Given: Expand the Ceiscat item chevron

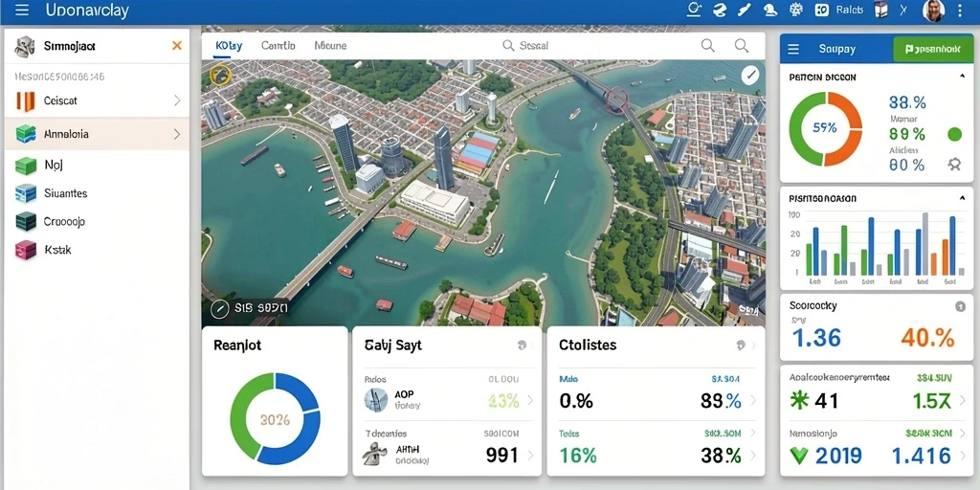Looking at the screenshot, I should coord(177,100).
